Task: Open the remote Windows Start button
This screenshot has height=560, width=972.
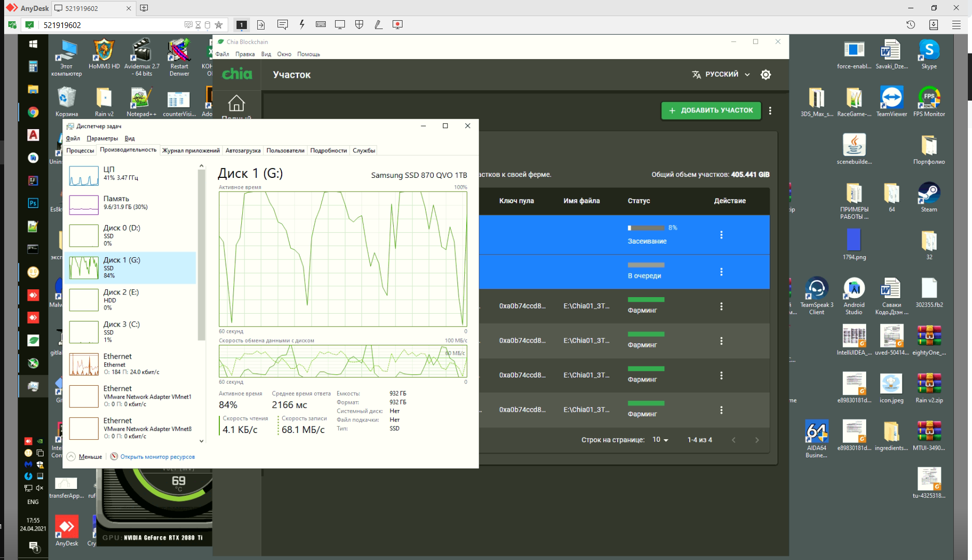Action: pyautogui.click(x=33, y=44)
